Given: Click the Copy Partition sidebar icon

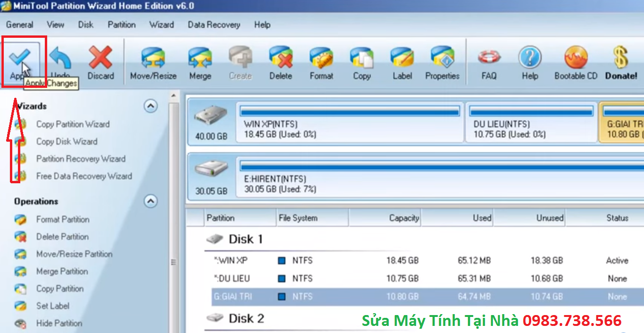Looking at the screenshot, I should pyautogui.click(x=20, y=289).
